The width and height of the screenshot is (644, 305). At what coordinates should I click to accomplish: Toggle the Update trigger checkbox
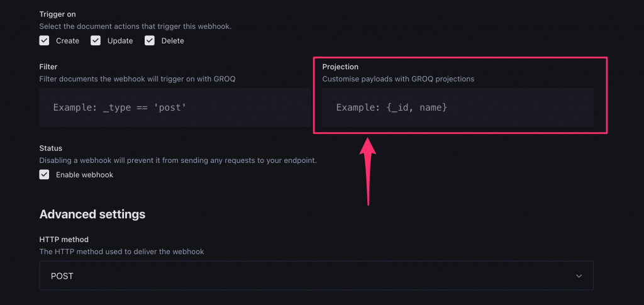click(96, 41)
